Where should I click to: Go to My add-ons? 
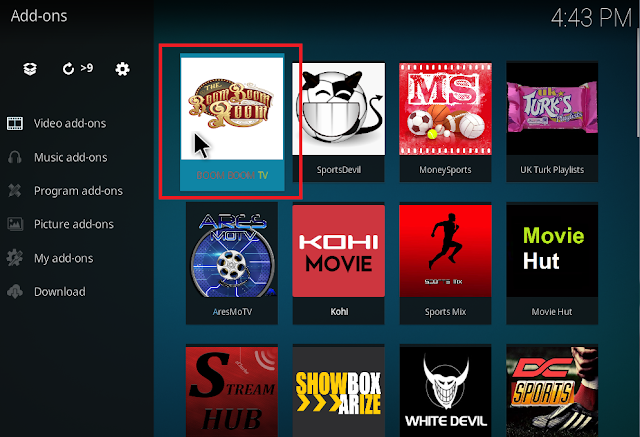coord(64,258)
